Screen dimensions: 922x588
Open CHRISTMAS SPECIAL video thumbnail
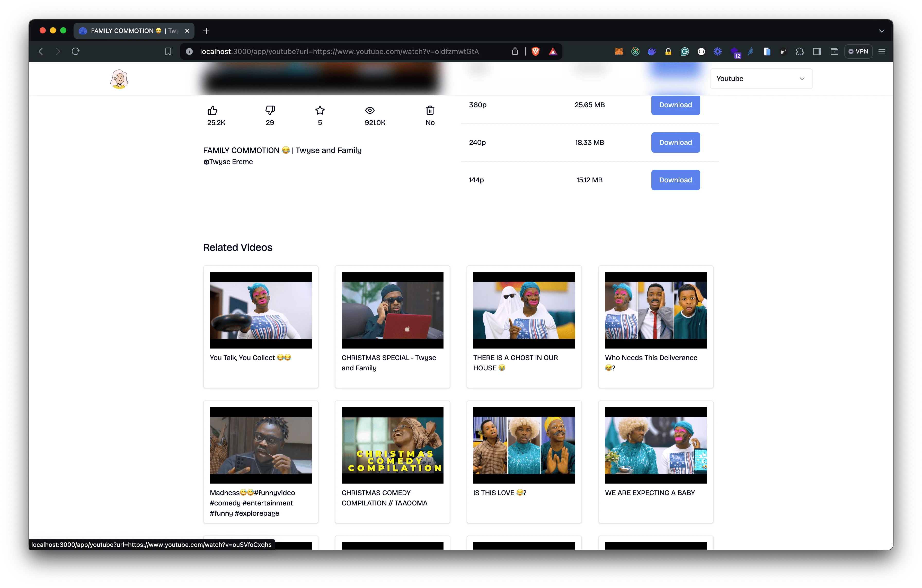(x=392, y=310)
